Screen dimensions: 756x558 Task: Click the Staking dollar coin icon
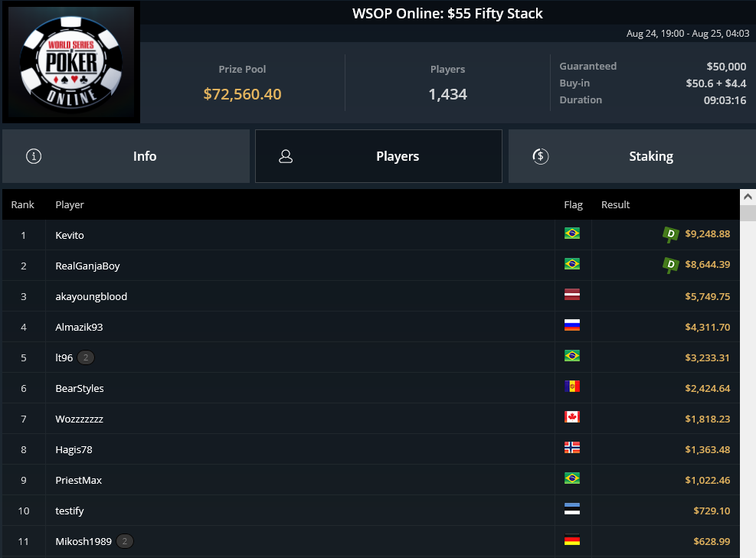pyautogui.click(x=541, y=156)
